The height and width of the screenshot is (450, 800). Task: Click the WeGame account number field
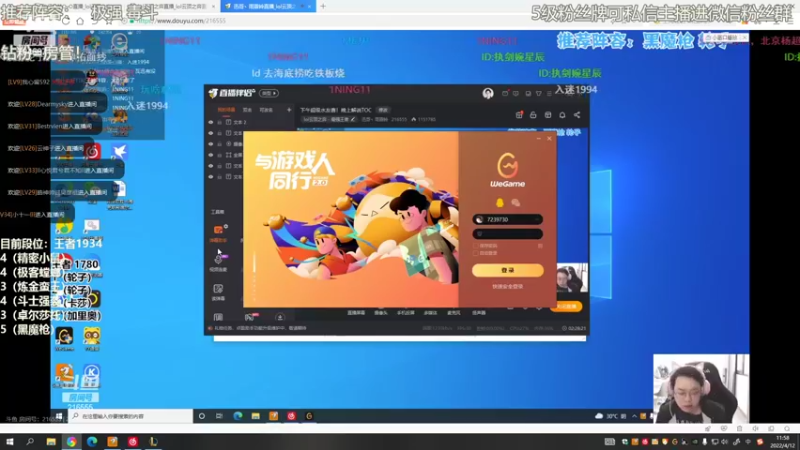507,219
